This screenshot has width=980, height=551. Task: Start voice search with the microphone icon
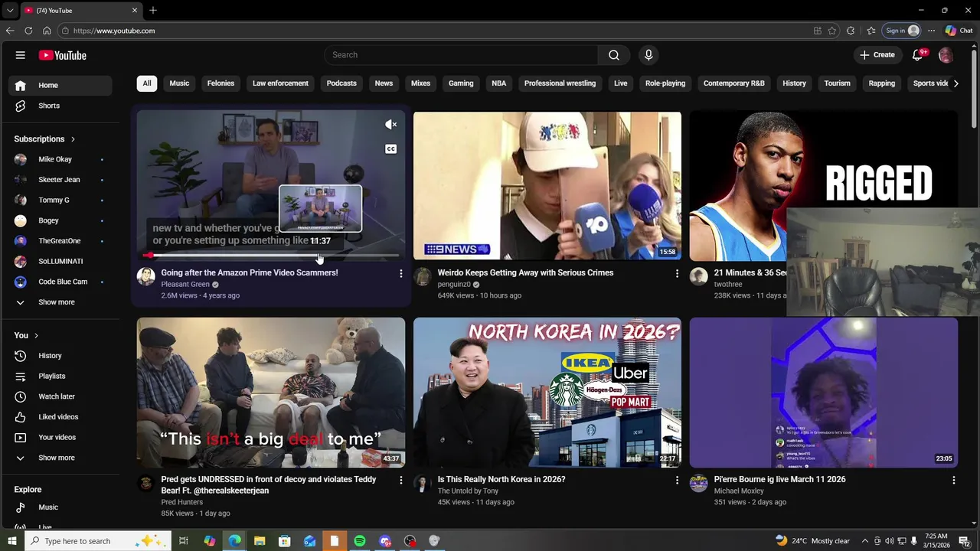[648, 55]
